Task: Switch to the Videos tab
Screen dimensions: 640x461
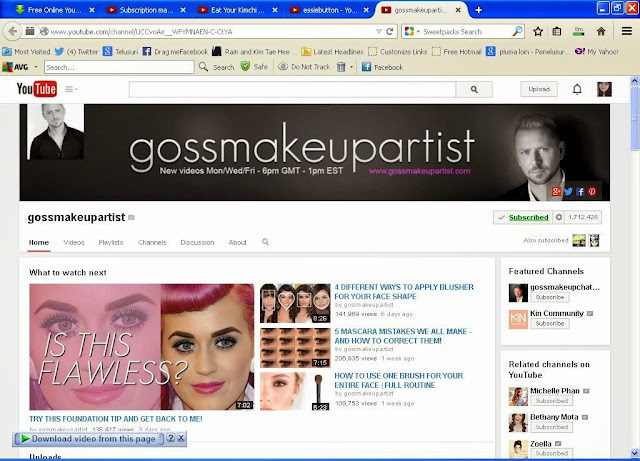Action: click(x=74, y=242)
